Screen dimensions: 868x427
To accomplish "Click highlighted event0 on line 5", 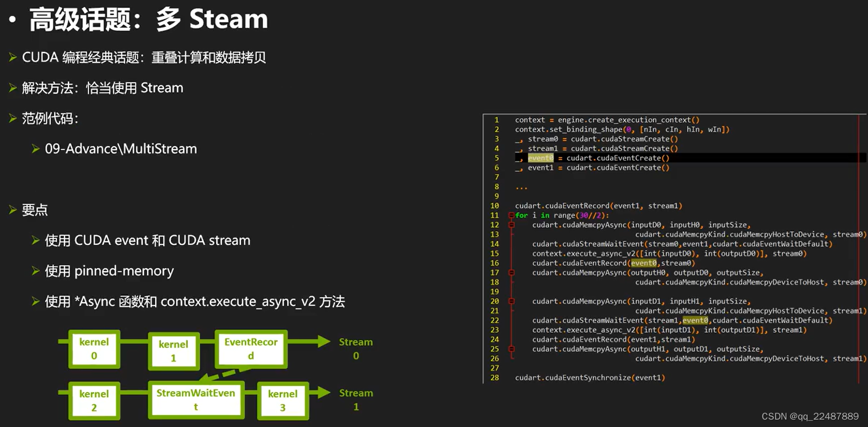I will tap(540, 158).
